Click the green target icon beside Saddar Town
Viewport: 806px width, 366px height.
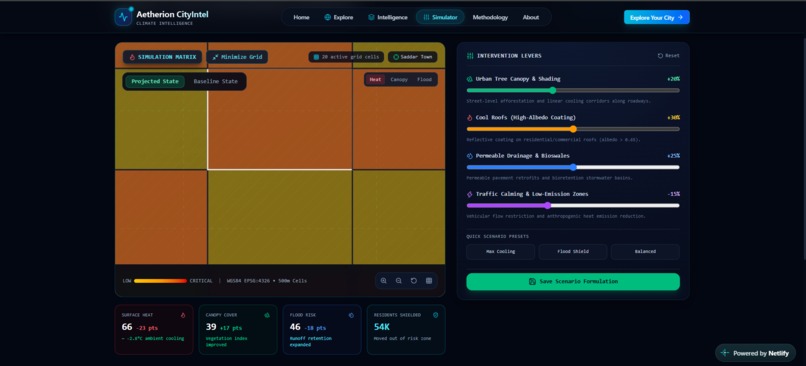(396, 57)
